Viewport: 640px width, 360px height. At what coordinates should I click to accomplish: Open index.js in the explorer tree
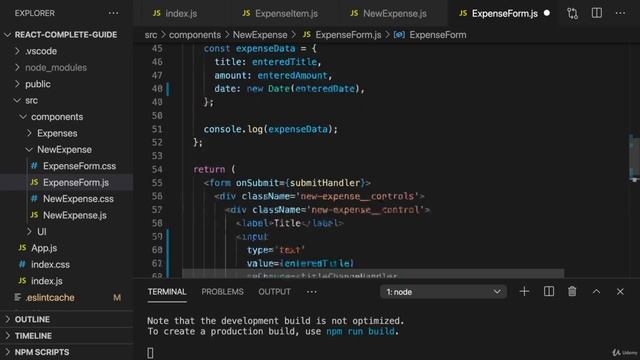47,281
